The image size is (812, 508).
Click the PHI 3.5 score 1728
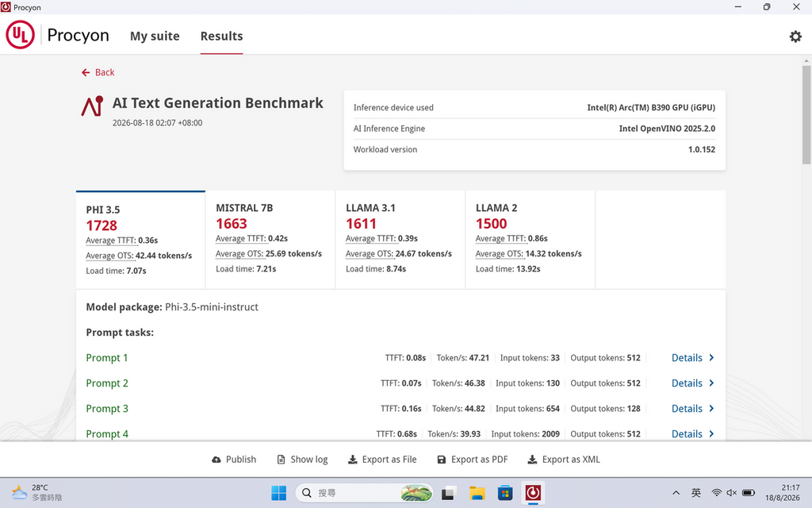click(101, 225)
